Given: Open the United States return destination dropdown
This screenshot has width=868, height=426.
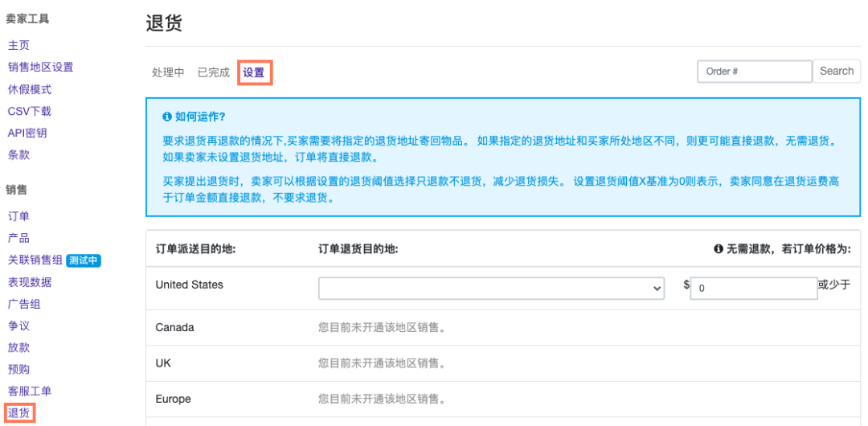Looking at the screenshot, I should pos(491,288).
